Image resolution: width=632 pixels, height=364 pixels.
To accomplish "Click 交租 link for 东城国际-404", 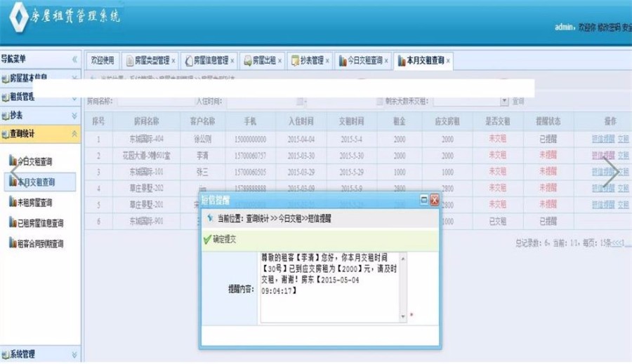I will pos(623,139).
